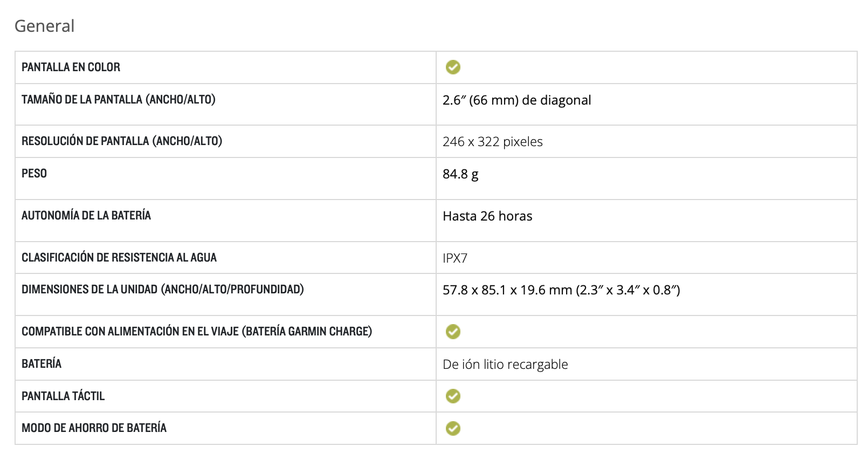Viewport: 868px width, 453px height.
Task: Select the Resolución de pantalla label
Action: [x=121, y=141]
